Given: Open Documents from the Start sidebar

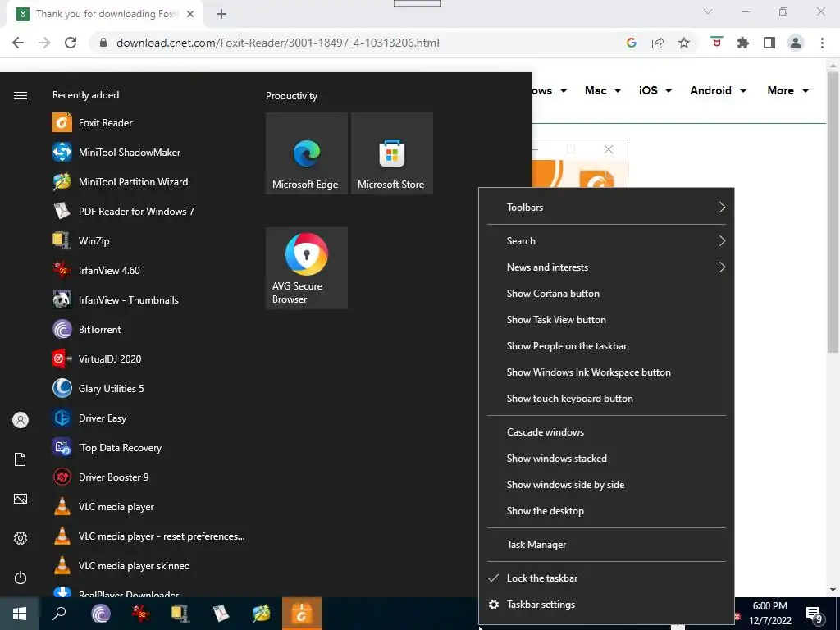Looking at the screenshot, I should (x=21, y=459).
